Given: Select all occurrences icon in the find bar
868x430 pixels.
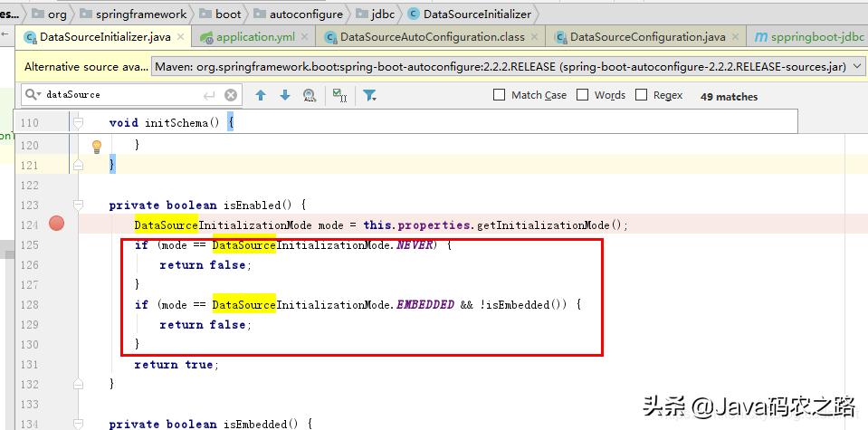Looking at the screenshot, I should tap(340, 95).
